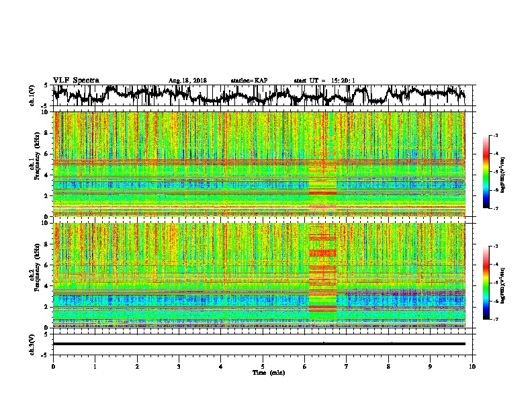
Task: Click the ch.2 spectrogram color scale bar
Action: pos(486,283)
